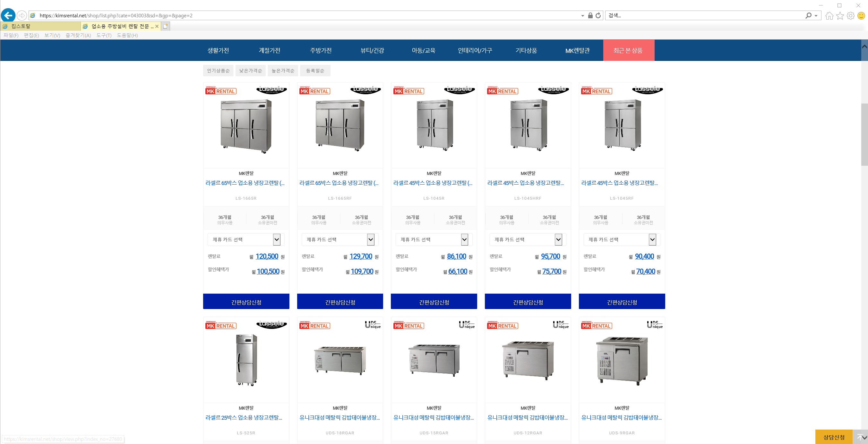The image size is (868, 444).
Task: Open the 도구(T) menu
Action: tap(104, 35)
